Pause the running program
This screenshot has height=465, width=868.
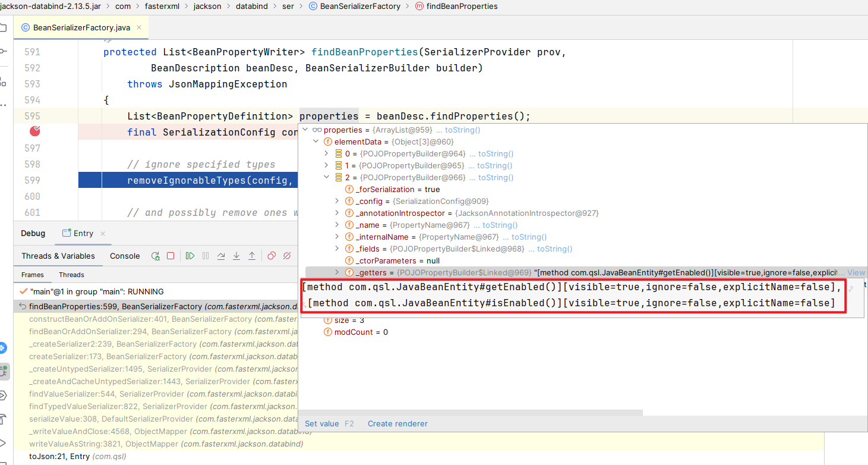pyautogui.click(x=206, y=256)
